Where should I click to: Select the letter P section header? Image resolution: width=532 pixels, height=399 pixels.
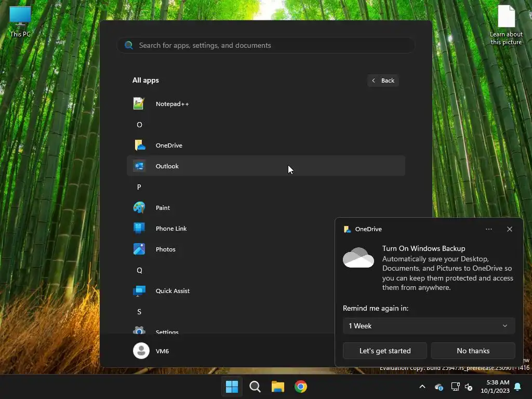tap(139, 187)
